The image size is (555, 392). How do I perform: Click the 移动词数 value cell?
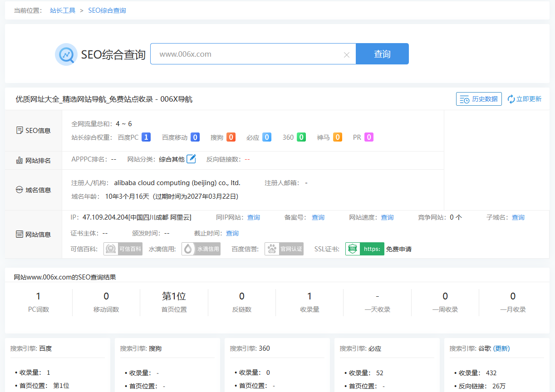pos(106,302)
